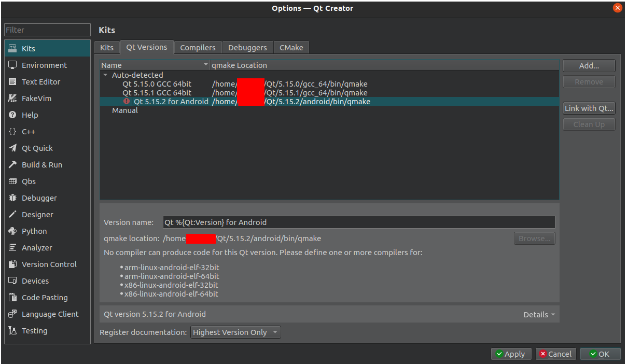Click the Text Editor sidebar icon
Screen dimensions: 627x364
(13, 81)
